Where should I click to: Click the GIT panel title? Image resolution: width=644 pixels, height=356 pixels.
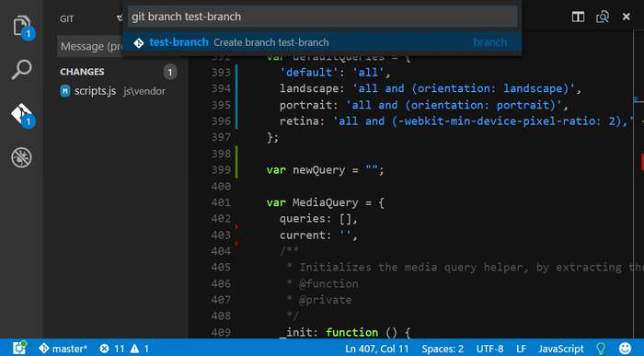point(66,19)
